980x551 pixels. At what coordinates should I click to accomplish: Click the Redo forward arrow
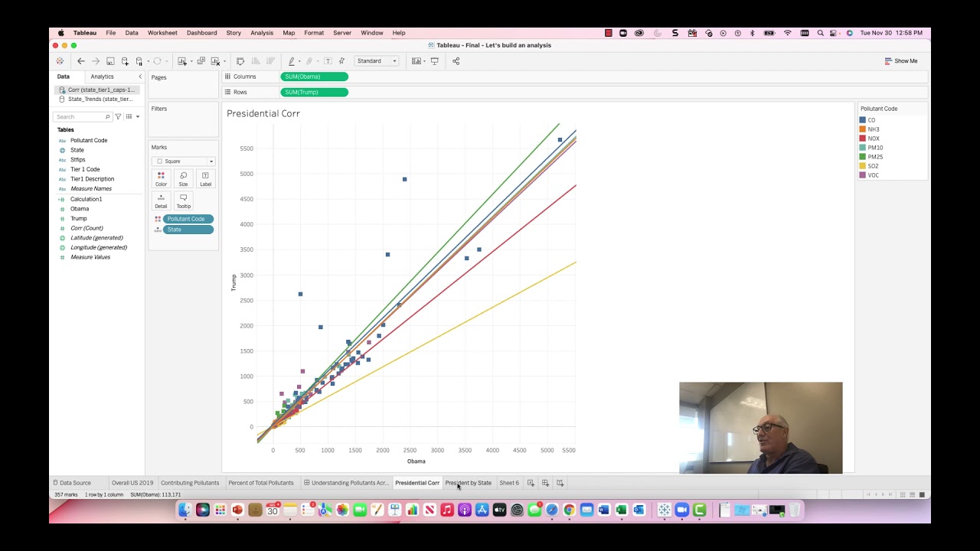coord(95,61)
